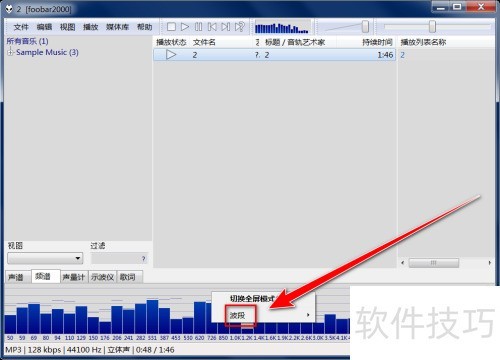Open the 帮助 menu
Screen dimensions: 500x360
145,27
